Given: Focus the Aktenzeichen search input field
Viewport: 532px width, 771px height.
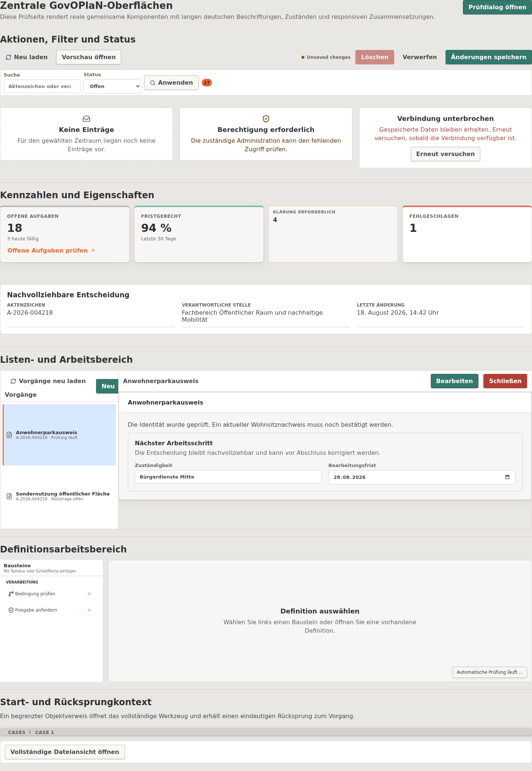Looking at the screenshot, I should pos(42,87).
